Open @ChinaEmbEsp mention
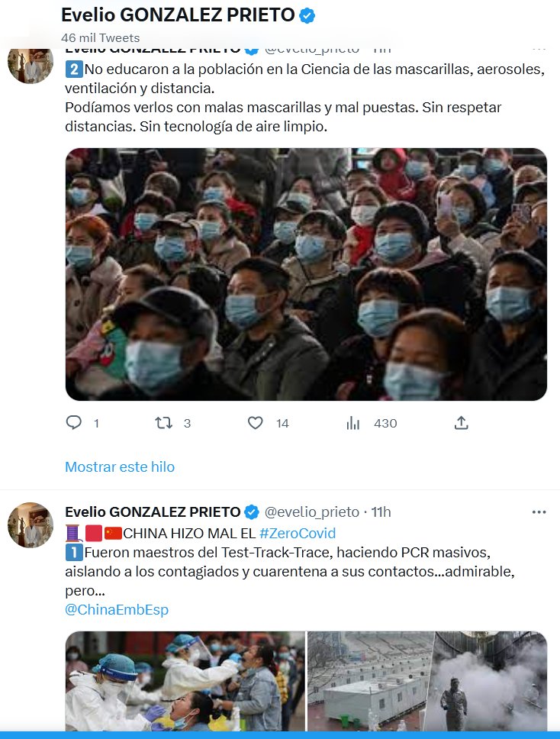The height and width of the screenshot is (739, 560). pyautogui.click(x=116, y=609)
